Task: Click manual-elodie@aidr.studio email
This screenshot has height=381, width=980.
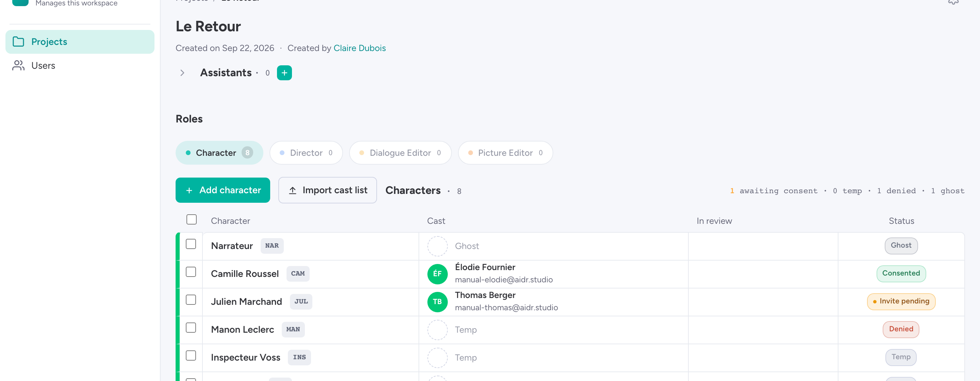Action: (504, 280)
